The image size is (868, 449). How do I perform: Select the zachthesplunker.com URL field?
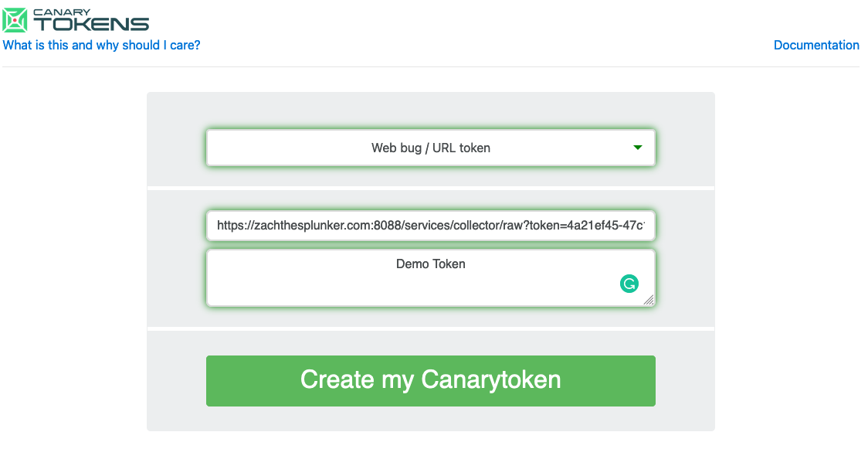[x=430, y=226]
